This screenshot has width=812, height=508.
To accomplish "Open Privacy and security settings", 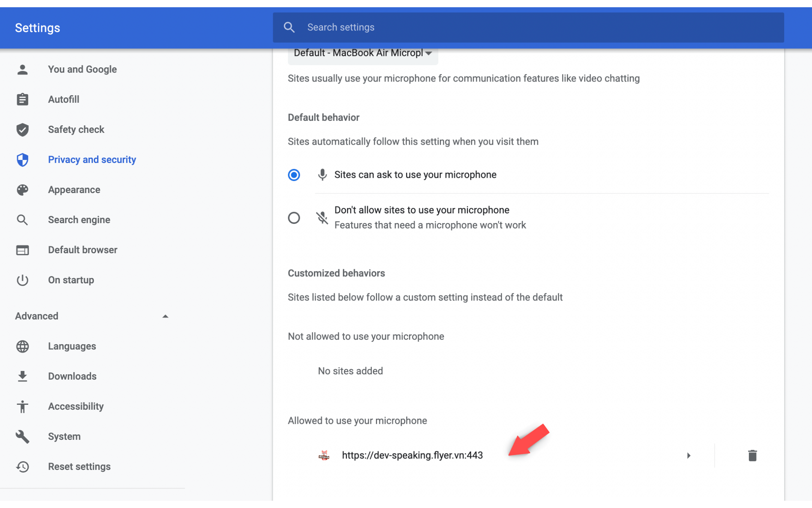I will coord(92,160).
